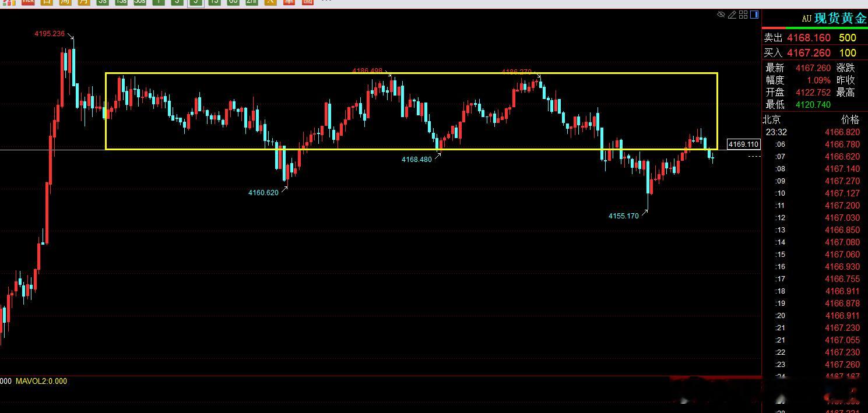Click the AU symbol code label
This screenshot has width=868, height=413.
806,19
